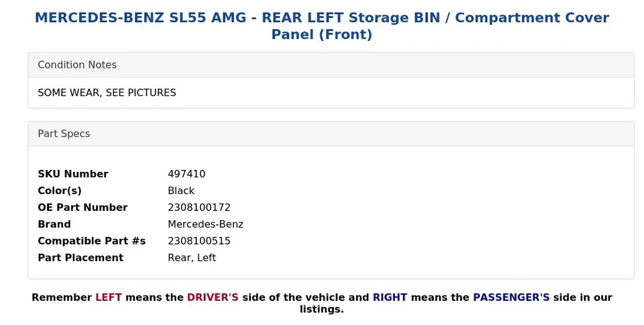Click the OE Part Number label
The height and width of the screenshot is (325, 644).
pyautogui.click(x=83, y=207)
